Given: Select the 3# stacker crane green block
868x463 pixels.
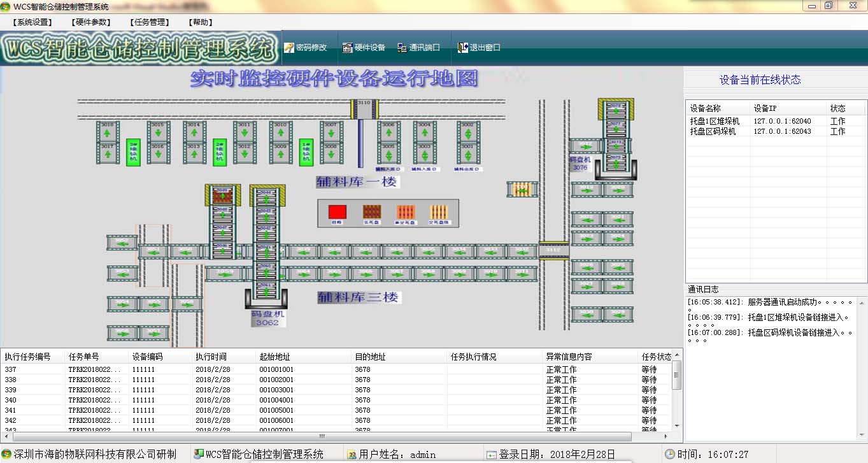Looking at the screenshot, I should pos(133,153).
